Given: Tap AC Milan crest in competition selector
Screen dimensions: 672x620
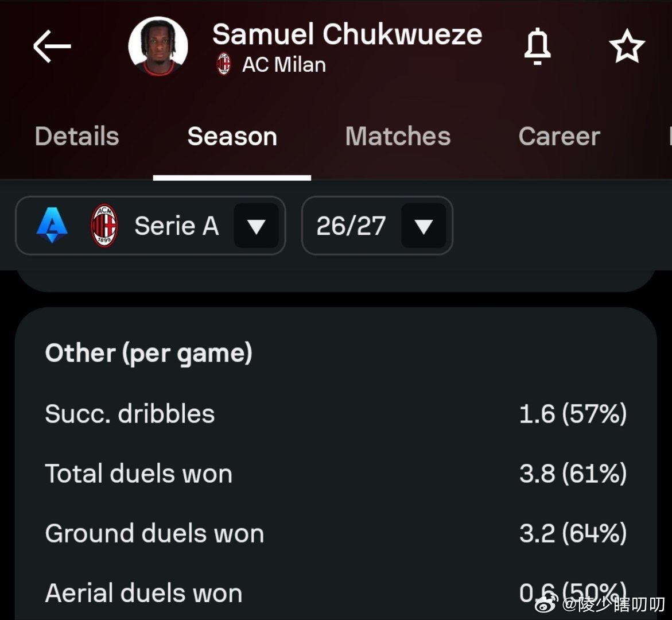Looking at the screenshot, I should pos(104,226).
